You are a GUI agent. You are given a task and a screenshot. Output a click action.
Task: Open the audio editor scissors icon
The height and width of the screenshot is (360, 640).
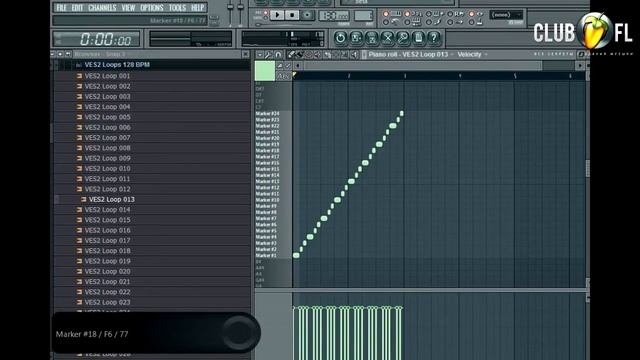pyautogui.click(x=387, y=38)
